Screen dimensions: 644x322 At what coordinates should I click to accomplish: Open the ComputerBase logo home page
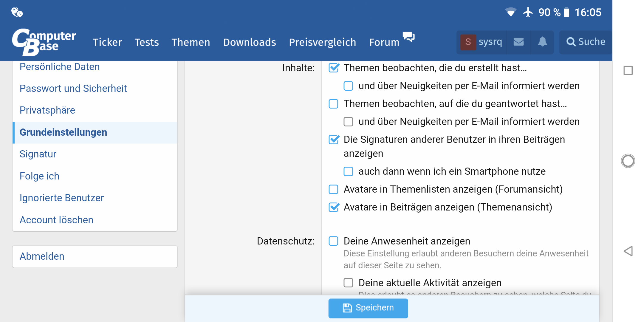[x=44, y=42]
